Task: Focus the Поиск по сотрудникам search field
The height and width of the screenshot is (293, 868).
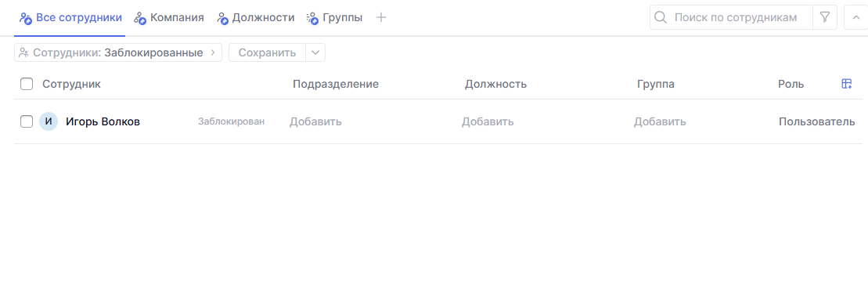Action: [737, 17]
